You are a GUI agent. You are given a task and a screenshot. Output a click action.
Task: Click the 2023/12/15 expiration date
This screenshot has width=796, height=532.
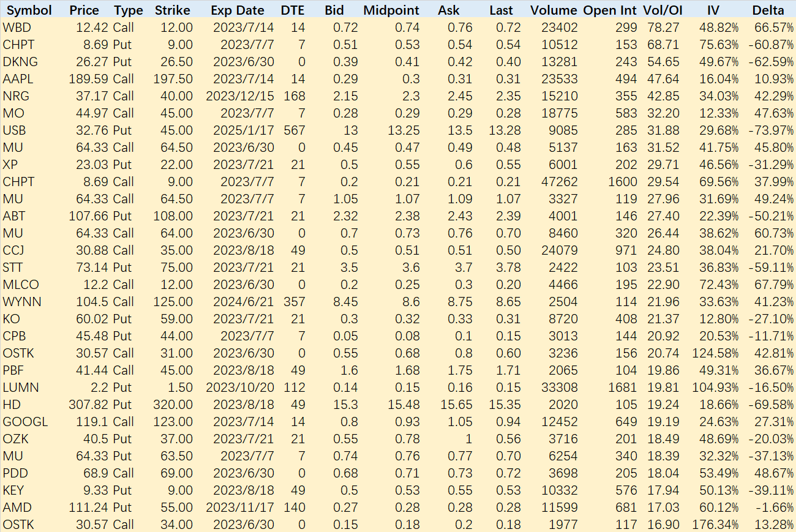(x=241, y=96)
